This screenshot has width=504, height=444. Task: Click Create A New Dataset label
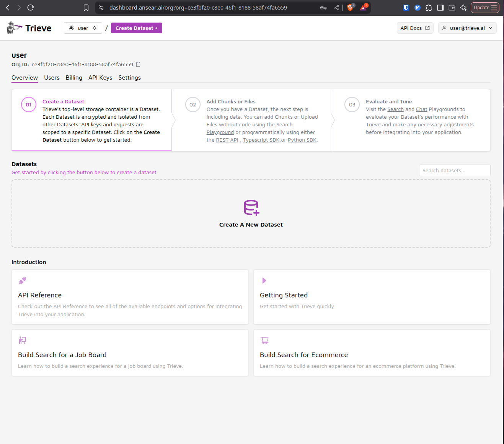pyautogui.click(x=251, y=225)
